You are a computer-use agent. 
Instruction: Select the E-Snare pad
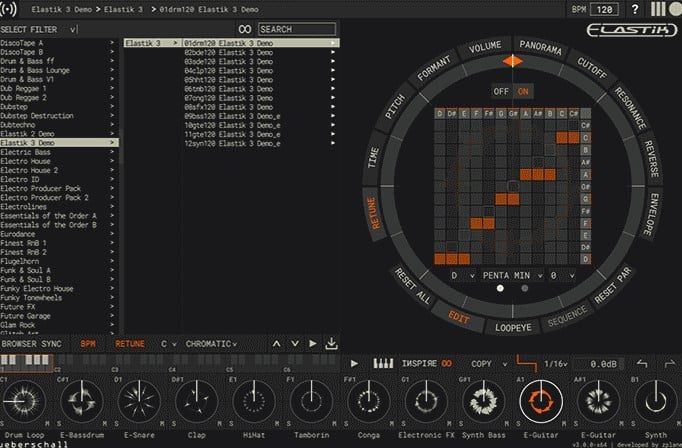point(139,401)
